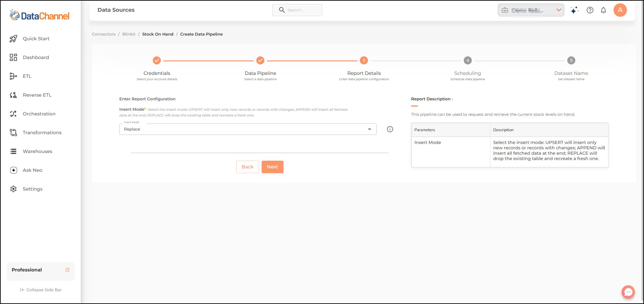Click the Description column header
644x304 pixels.
549,130
